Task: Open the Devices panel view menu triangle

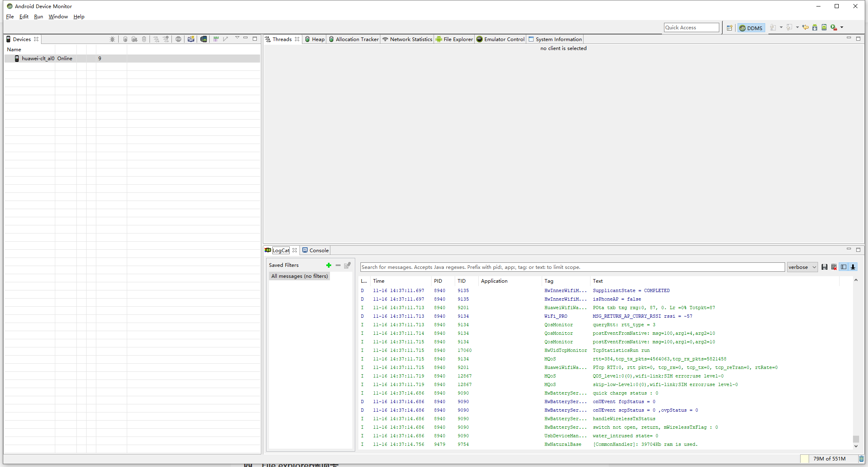Action: pyautogui.click(x=237, y=38)
